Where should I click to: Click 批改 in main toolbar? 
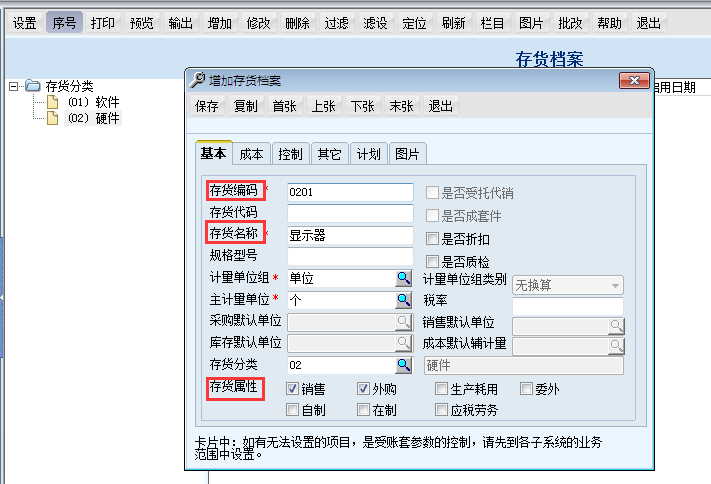click(x=571, y=23)
